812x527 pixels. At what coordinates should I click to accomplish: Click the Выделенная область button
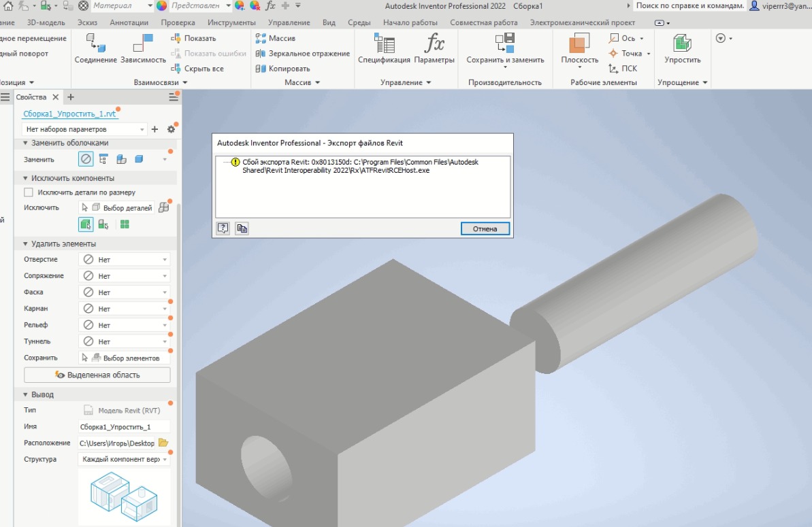tap(97, 375)
